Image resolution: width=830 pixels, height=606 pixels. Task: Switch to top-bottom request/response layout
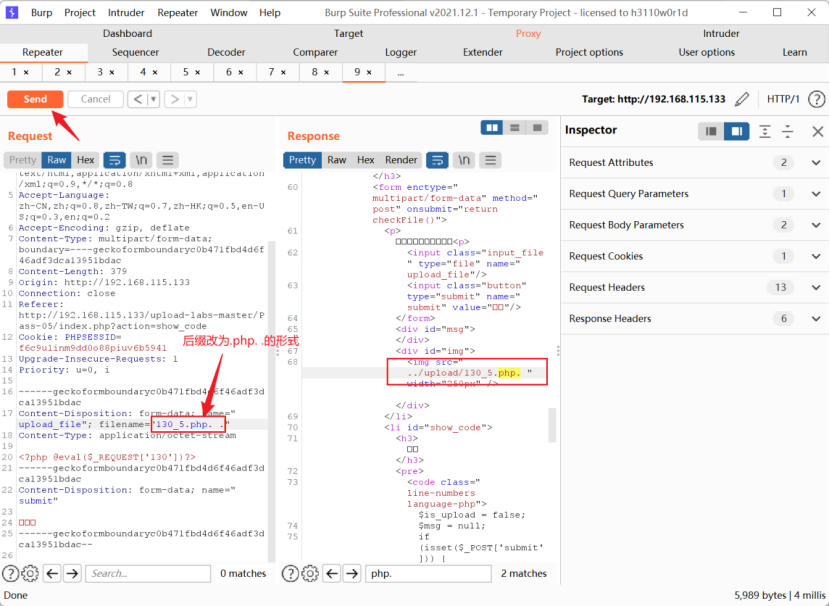click(515, 128)
